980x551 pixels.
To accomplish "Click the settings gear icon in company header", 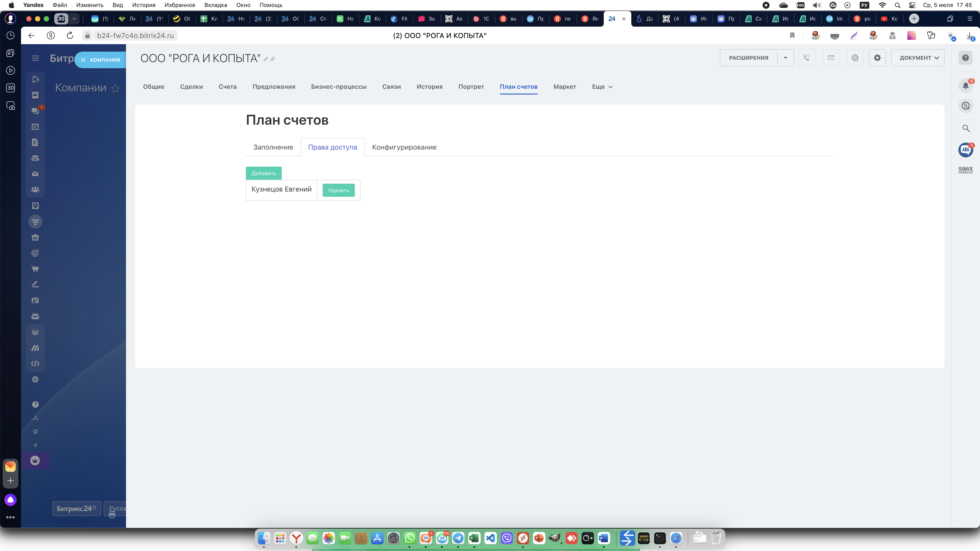I will [x=877, y=58].
